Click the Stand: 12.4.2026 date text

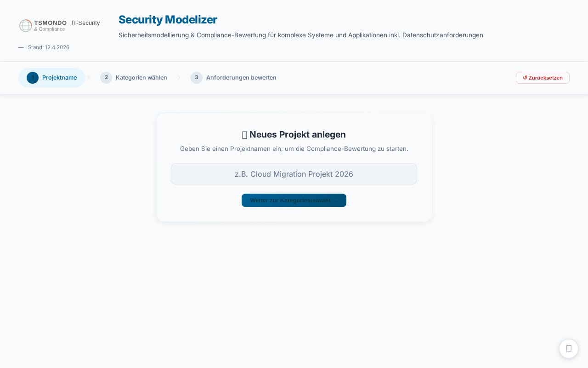click(x=49, y=47)
